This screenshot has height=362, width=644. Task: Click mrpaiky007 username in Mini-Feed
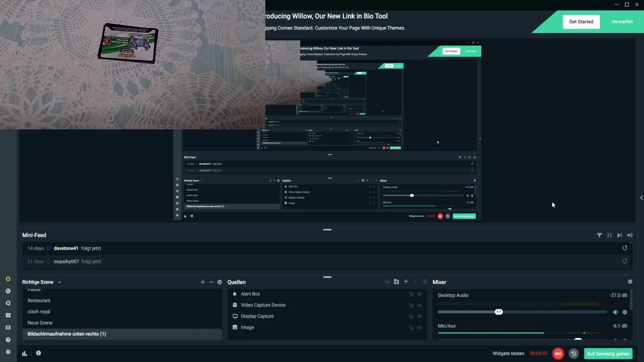click(66, 261)
